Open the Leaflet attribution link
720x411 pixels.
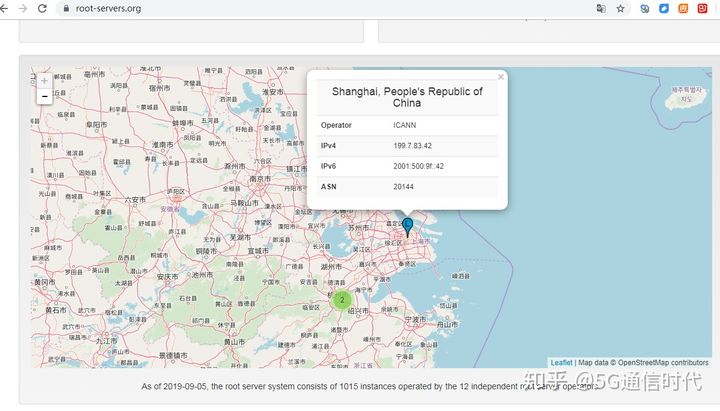pyautogui.click(x=562, y=363)
